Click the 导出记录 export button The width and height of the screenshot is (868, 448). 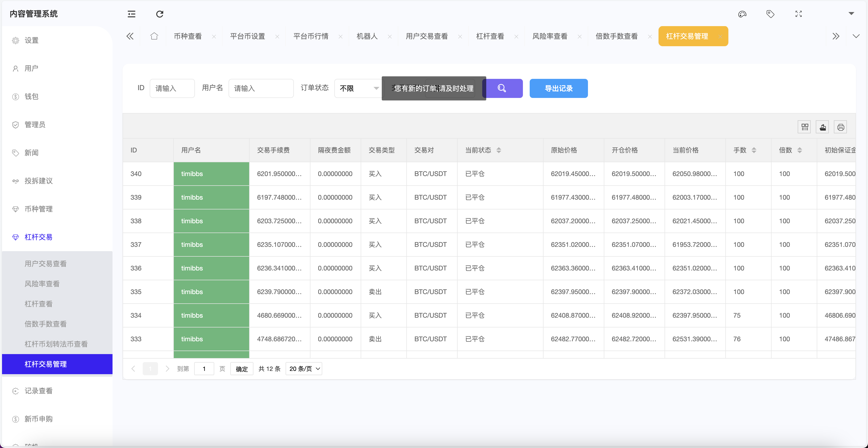tap(558, 88)
